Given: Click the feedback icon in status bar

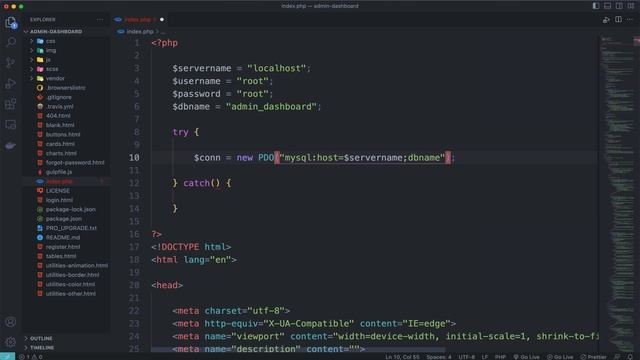Looking at the screenshot, I should click(617, 357).
